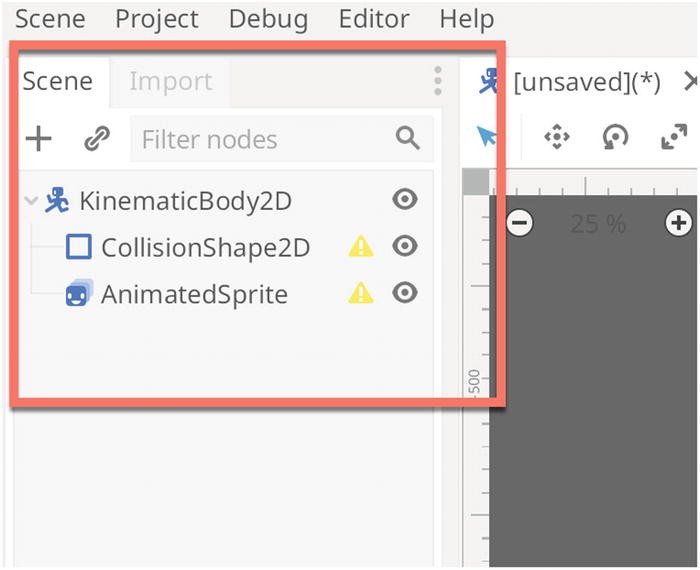Zoom out the viewport with minus button
The image size is (700, 570).
[519, 222]
